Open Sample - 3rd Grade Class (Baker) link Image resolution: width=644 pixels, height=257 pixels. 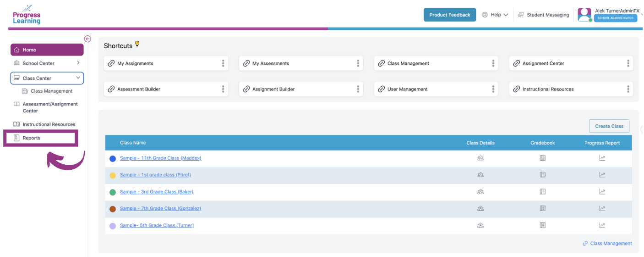coord(157,191)
